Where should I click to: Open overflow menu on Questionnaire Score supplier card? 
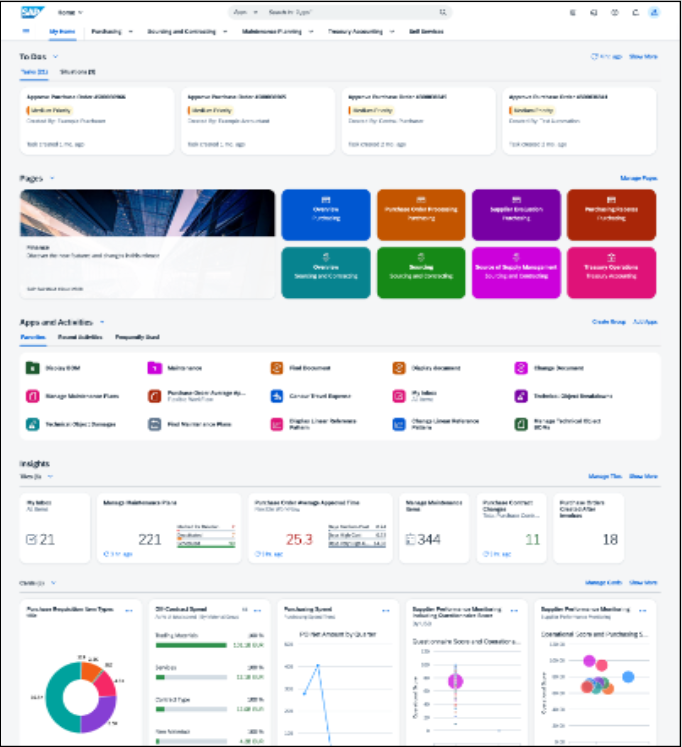click(514, 610)
